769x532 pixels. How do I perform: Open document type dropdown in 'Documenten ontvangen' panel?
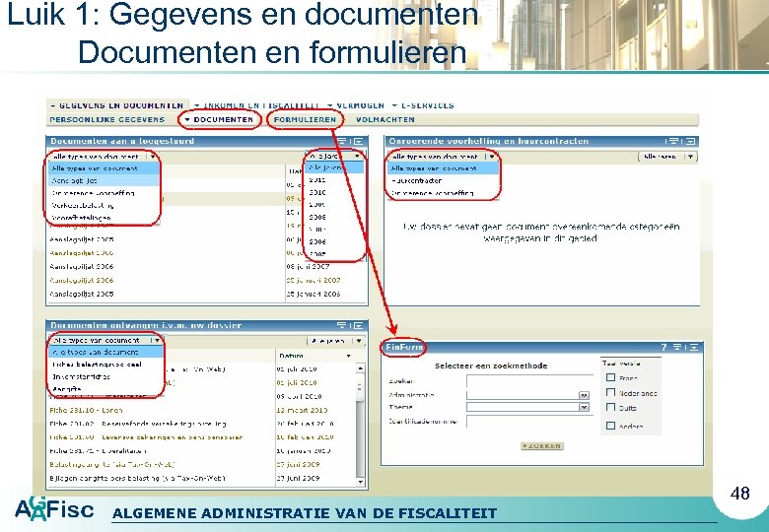click(105, 340)
